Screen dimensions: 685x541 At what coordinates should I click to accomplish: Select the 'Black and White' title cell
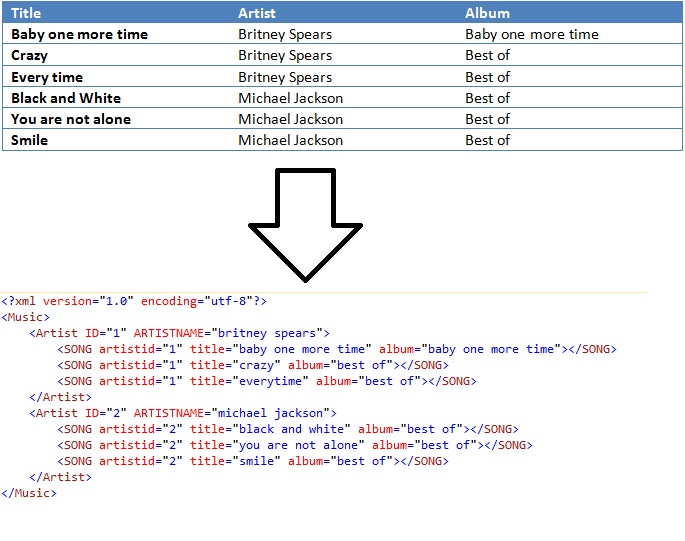point(66,98)
